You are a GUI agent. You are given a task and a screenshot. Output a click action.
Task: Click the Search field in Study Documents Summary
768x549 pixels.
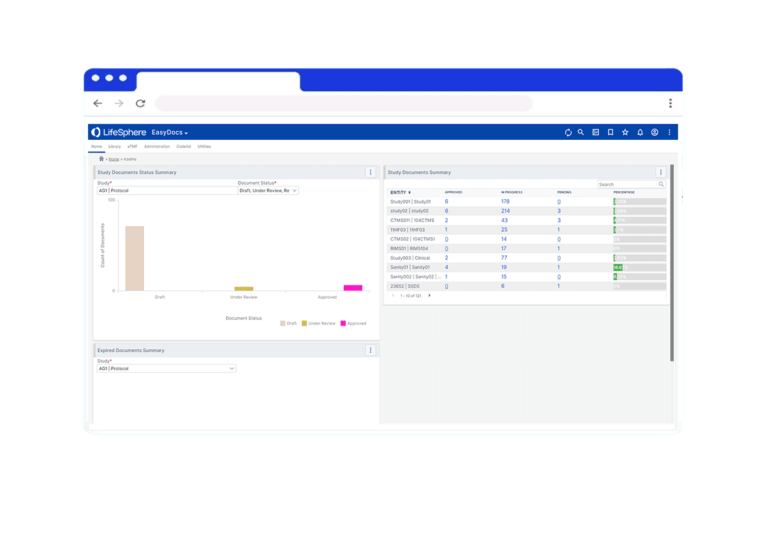(x=627, y=184)
